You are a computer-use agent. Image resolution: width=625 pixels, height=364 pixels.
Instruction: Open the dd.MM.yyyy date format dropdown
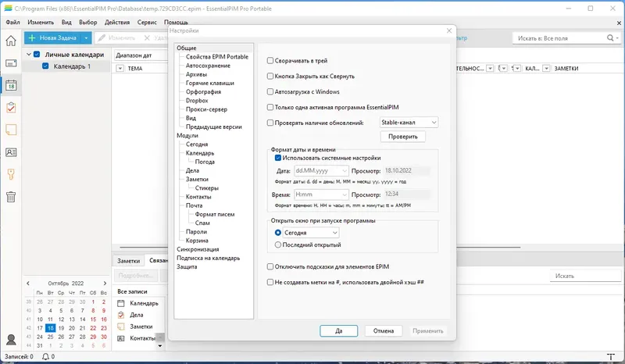321,170
